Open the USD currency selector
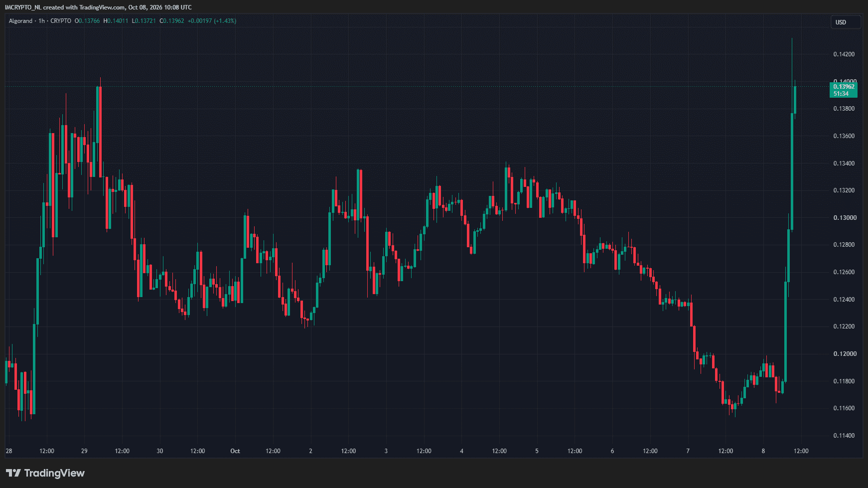 [846, 22]
